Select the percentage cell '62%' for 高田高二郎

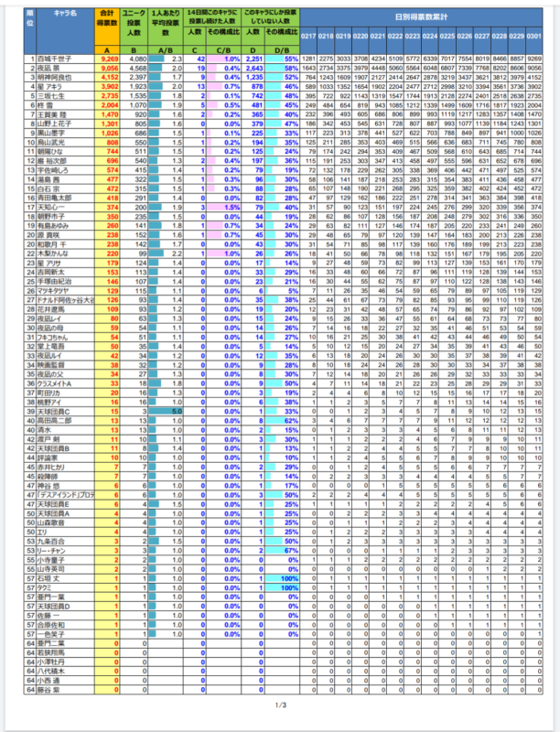coord(282,421)
